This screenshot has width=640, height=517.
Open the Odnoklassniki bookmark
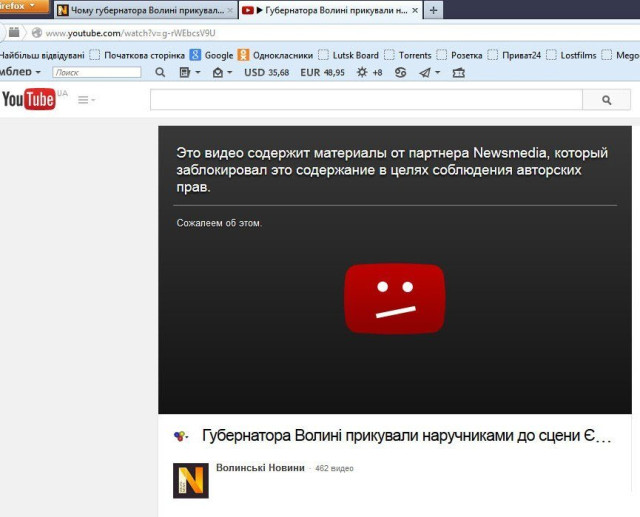pos(275,55)
